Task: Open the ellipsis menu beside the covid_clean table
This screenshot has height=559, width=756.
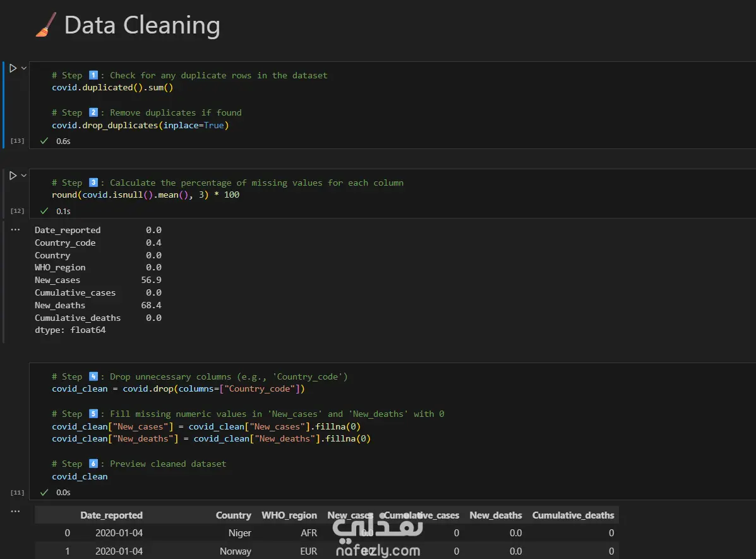Action: (16, 511)
